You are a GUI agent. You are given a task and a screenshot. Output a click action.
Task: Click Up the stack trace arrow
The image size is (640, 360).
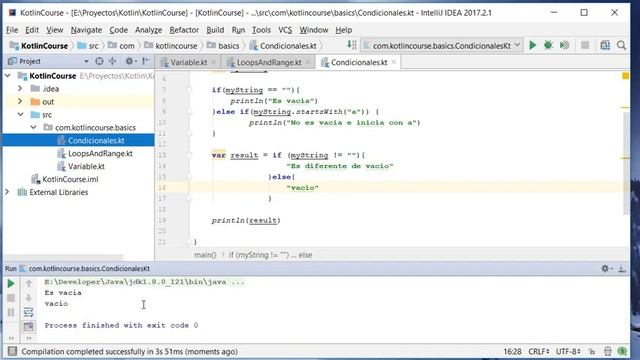(x=29, y=283)
